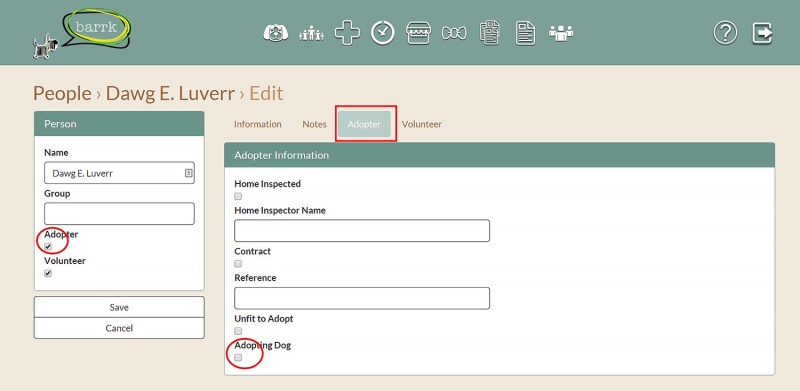Check the Adopting Dog checkbox
This screenshot has width=800, height=391.
coord(238,358)
